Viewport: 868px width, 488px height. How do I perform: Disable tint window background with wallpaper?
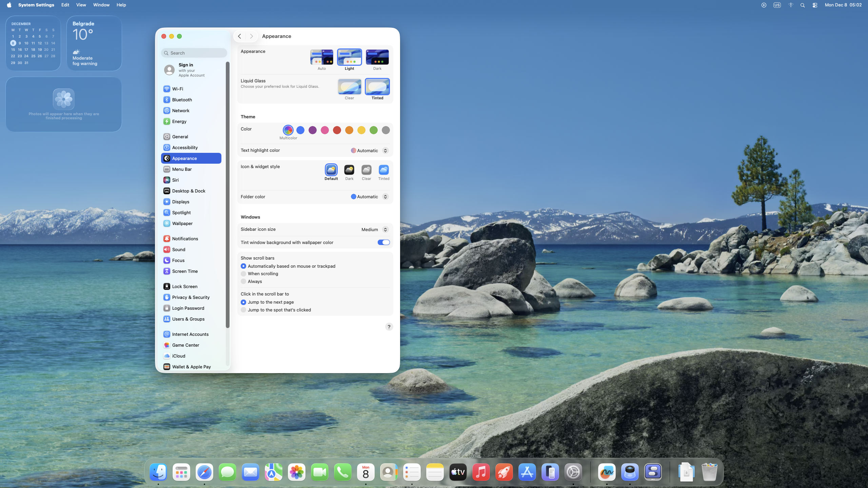pyautogui.click(x=383, y=242)
